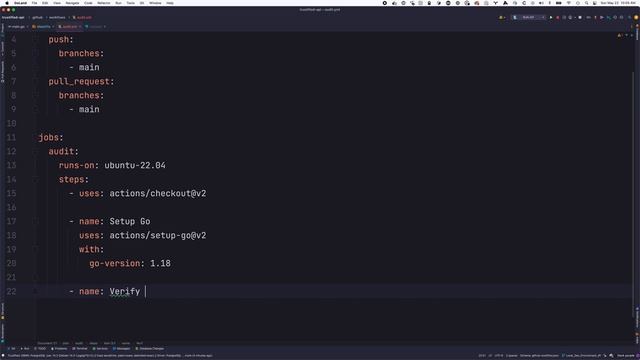Click the workflows folder in navigation breadcrumb
The height and width of the screenshot is (360, 640).
[x=57, y=18]
